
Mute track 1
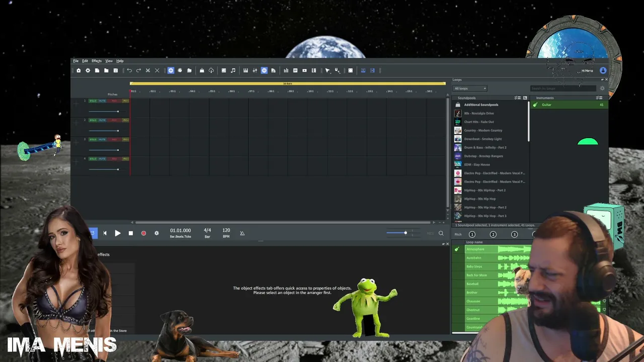click(x=102, y=101)
